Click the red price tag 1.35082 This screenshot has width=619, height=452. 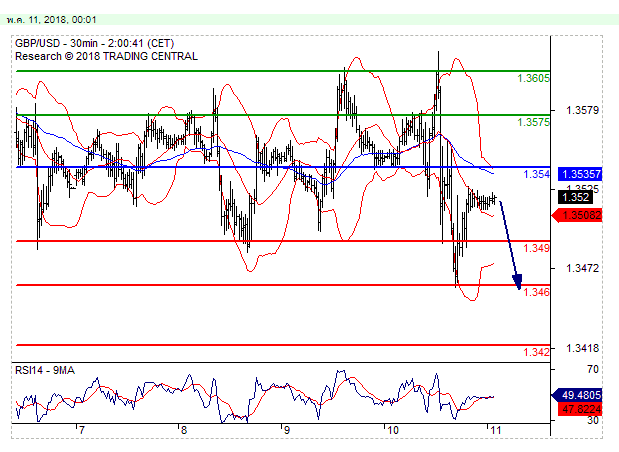(577, 216)
